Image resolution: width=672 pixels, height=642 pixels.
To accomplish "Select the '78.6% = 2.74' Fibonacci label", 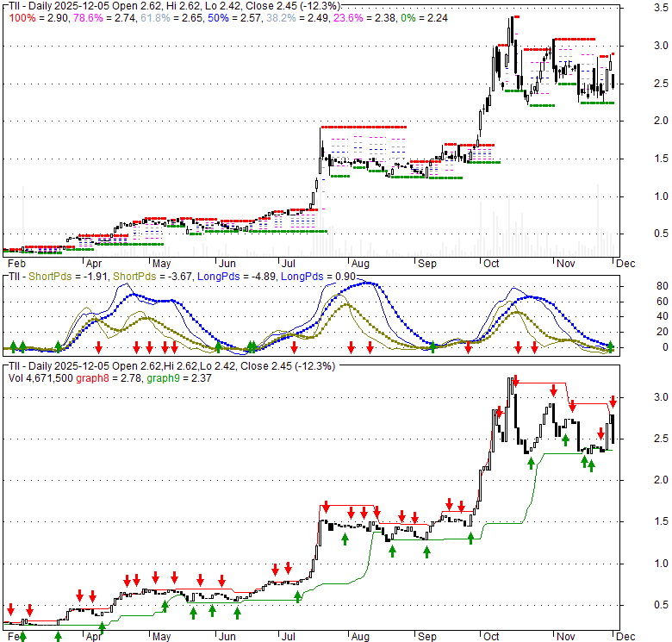I will point(104,18).
